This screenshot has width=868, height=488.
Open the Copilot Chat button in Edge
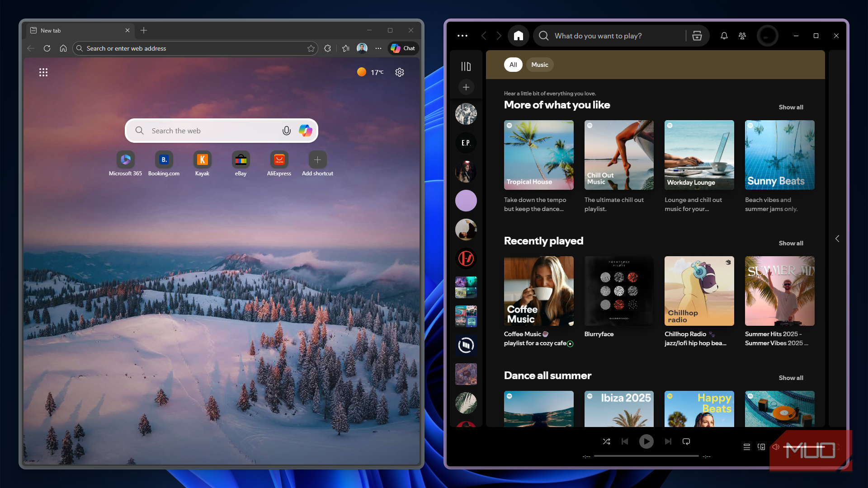click(403, 48)
